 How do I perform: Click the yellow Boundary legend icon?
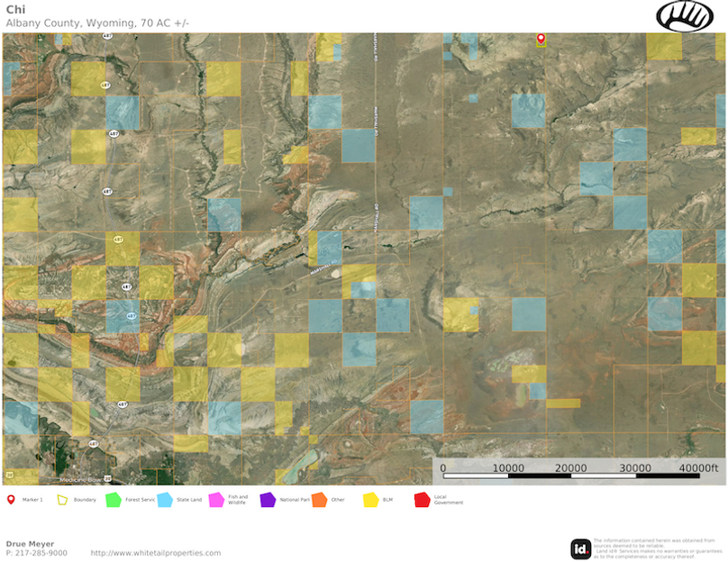point(63,499)
